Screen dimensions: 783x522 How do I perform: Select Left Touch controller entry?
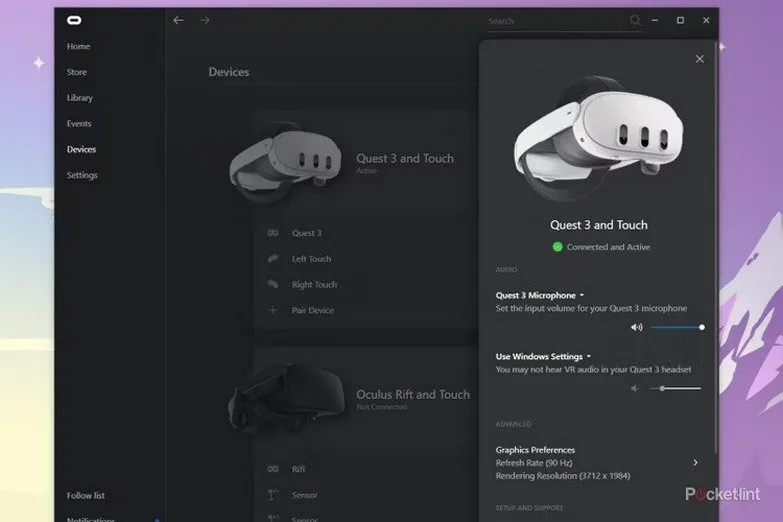point(311,259)
